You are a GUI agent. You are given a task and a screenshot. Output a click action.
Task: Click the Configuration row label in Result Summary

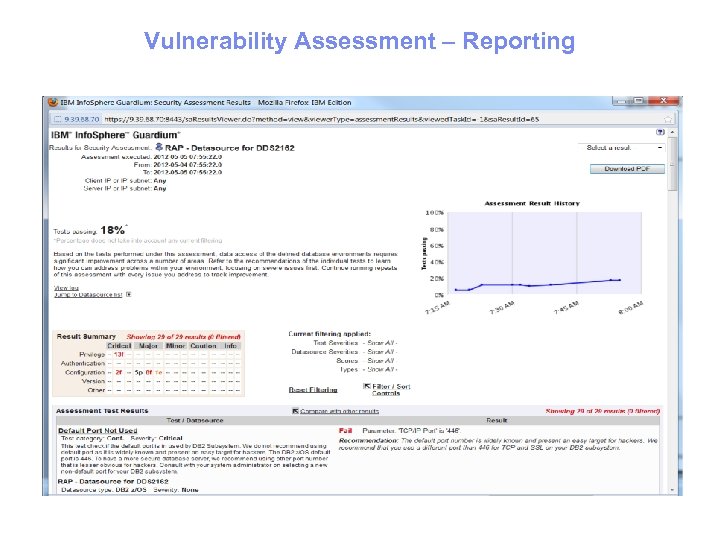[85, 372]
